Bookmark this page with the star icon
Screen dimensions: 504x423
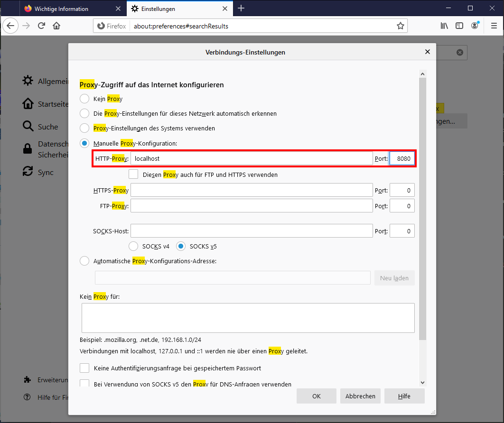pos(400,26)
